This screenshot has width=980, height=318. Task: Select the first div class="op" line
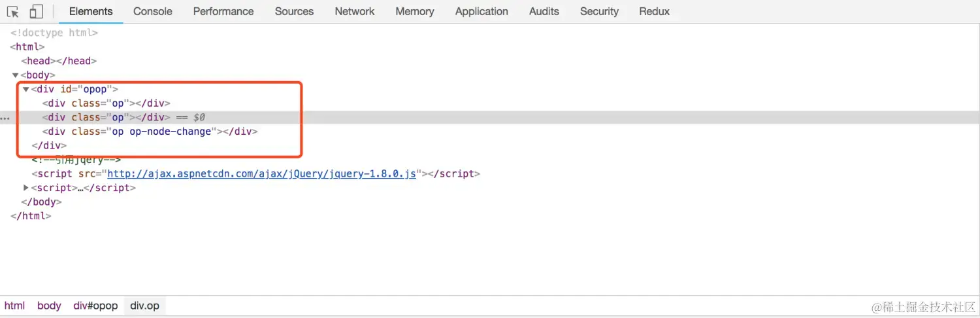click(106, 103)
